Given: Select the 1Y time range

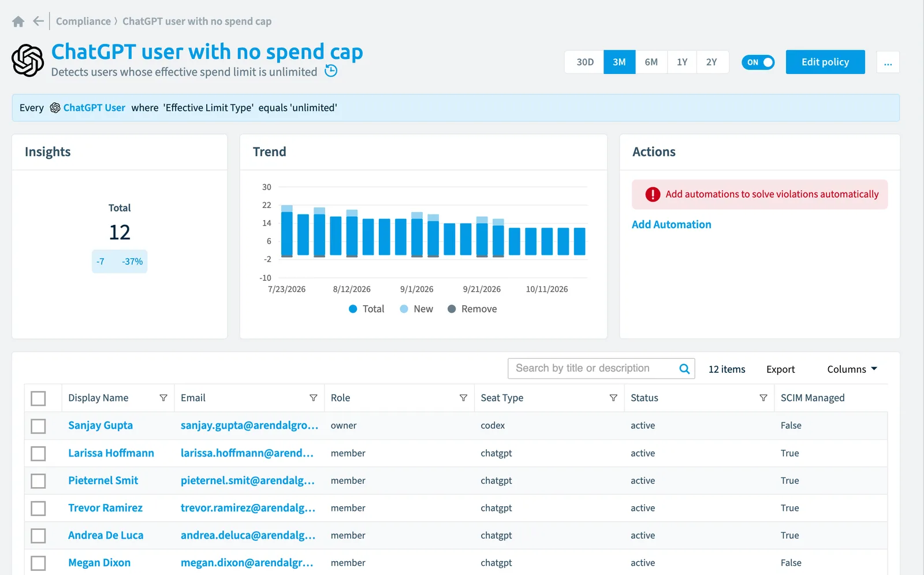Looking at the screenshot, I should (682, 62).
